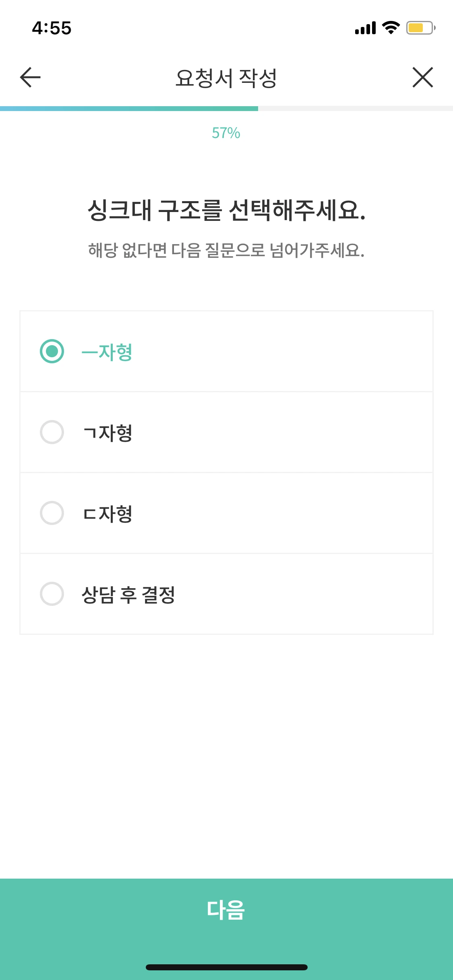Tap the 요청서 작성 title

226,77
